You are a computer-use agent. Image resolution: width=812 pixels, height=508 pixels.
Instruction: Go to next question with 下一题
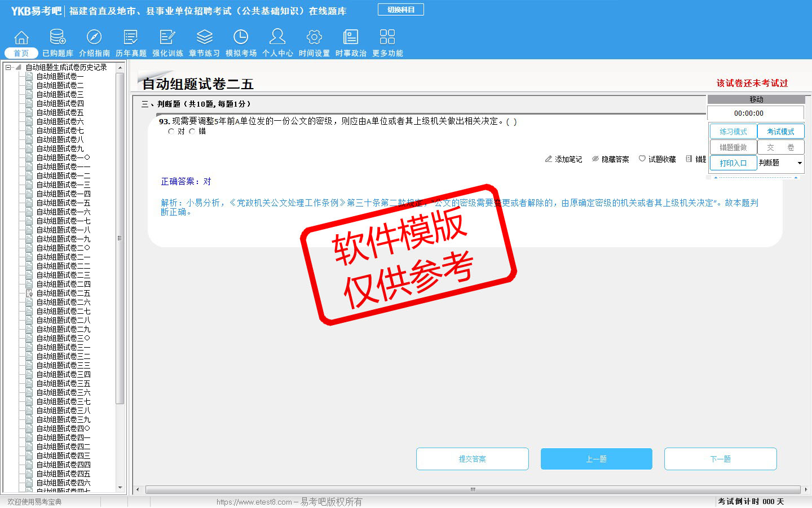[x=720, y=459]
